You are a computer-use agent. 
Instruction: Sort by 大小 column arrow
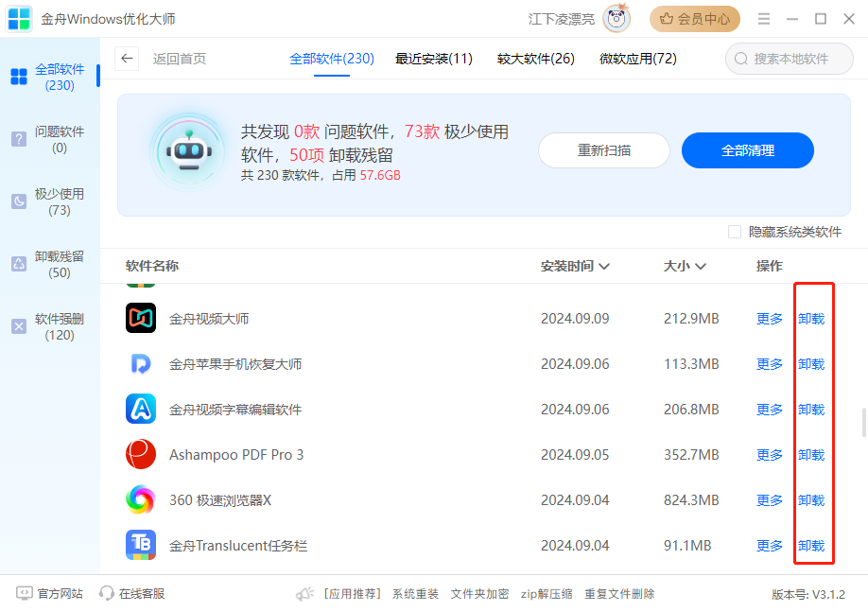701,267
